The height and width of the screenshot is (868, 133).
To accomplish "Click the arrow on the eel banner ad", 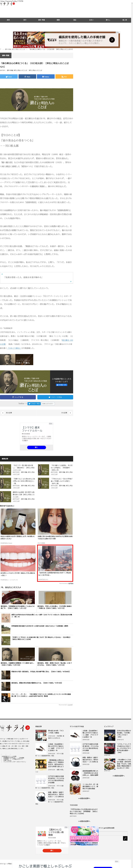I will click(112, 40).
